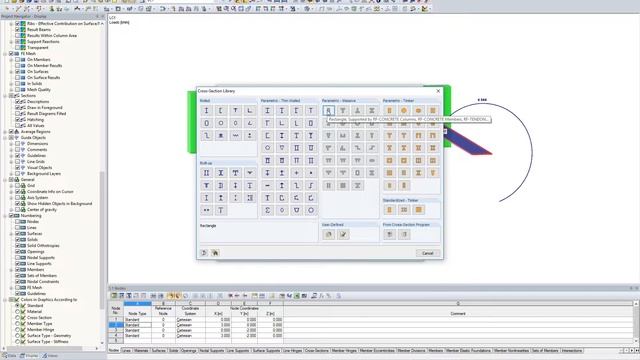Click Coordinate System cell in row 4
640x360 pixels.
(x=190, y=336)
